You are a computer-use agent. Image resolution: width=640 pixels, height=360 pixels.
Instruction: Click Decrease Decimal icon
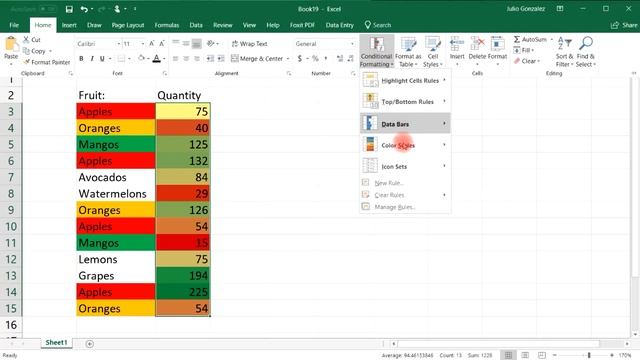[x=350, y=59]
